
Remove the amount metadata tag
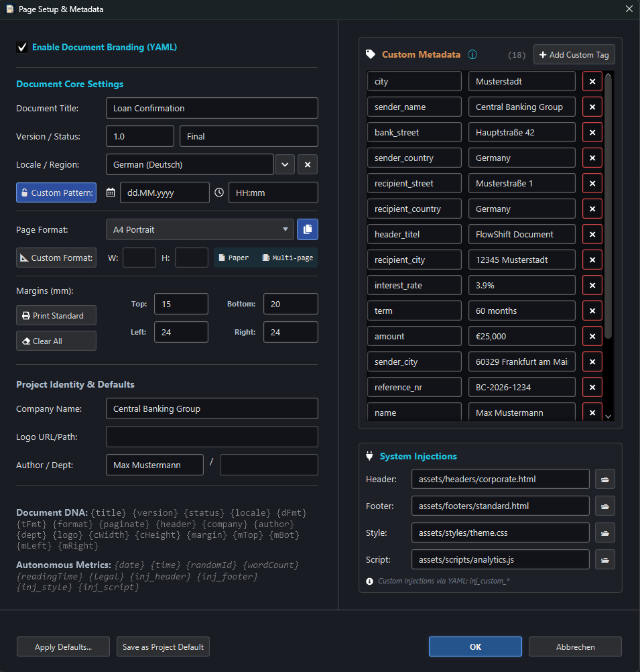click(592, 337)
